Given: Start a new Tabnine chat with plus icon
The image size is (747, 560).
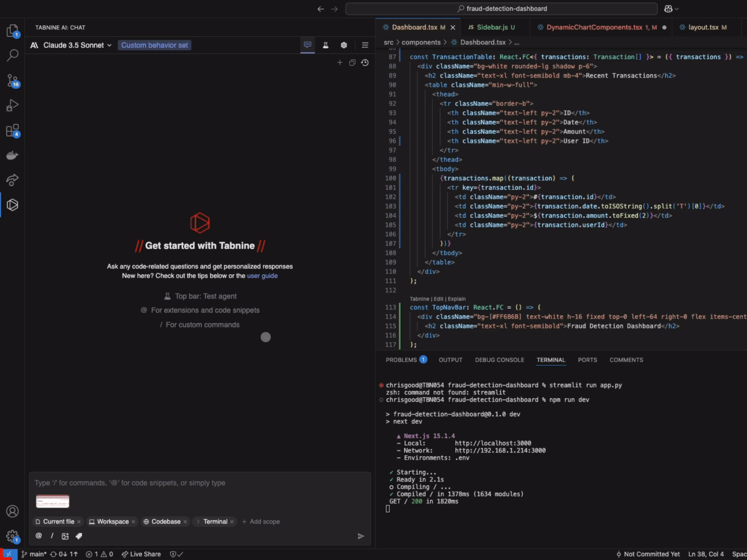Looking at the screenshot, I should pos(340,63).
